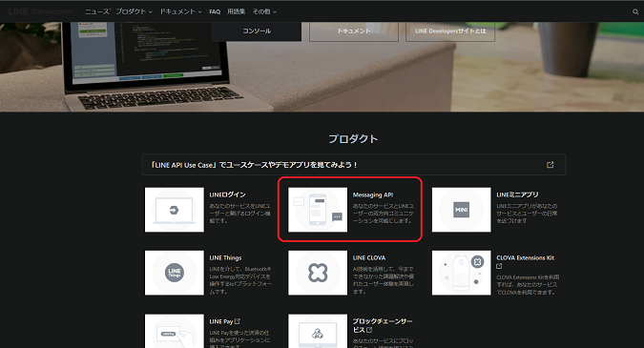
Task: Click the external link icon on Use Case banner
Action: (x=550, y=165)
